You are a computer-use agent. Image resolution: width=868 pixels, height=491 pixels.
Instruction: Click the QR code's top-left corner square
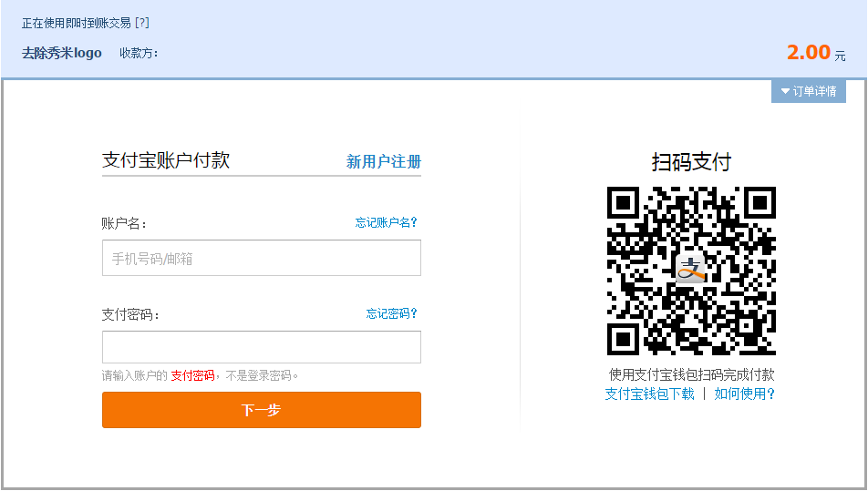(625, 203)
